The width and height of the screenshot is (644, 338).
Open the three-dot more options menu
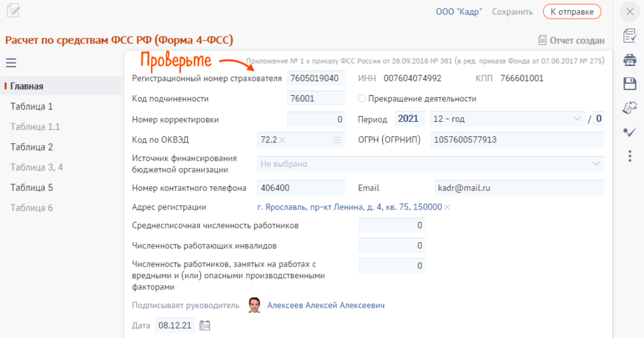pos(630,156)
